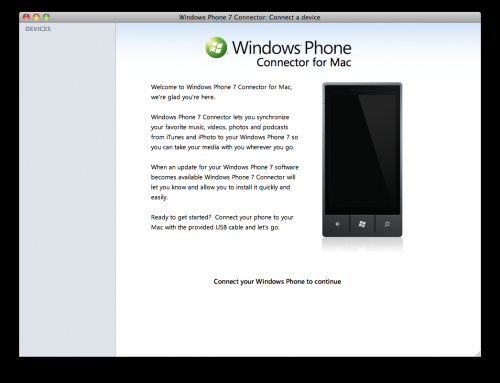Click the 'Welcome to Windows Phone 7 Connector' paragraph
500x383 pixels.
[221, 92]
